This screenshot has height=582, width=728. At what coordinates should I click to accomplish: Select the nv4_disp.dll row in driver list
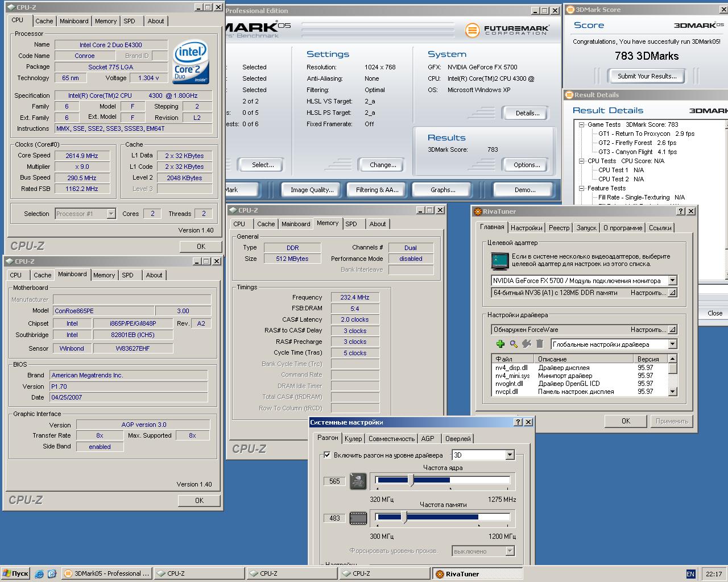(x=580, y=368)
